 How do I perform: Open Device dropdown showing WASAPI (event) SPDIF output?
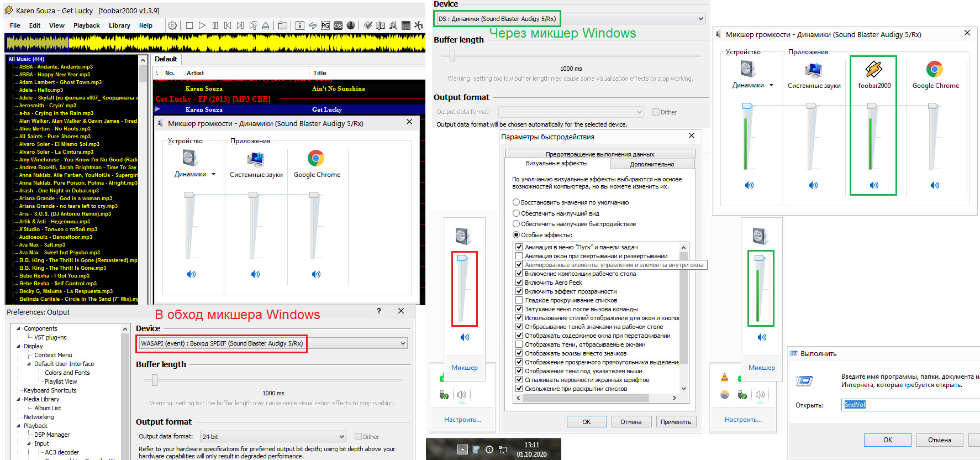click(x=272, y=343)
